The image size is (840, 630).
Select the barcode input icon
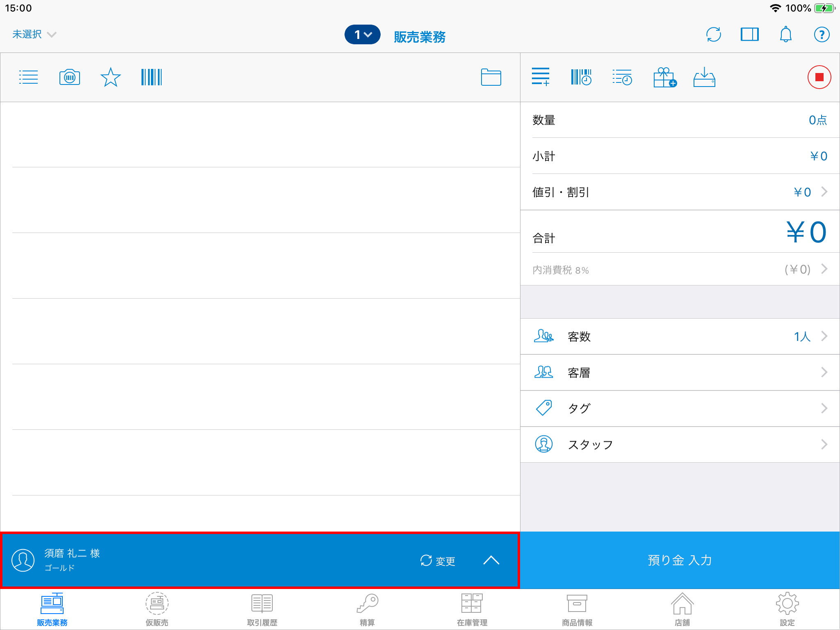pos(151,77)
